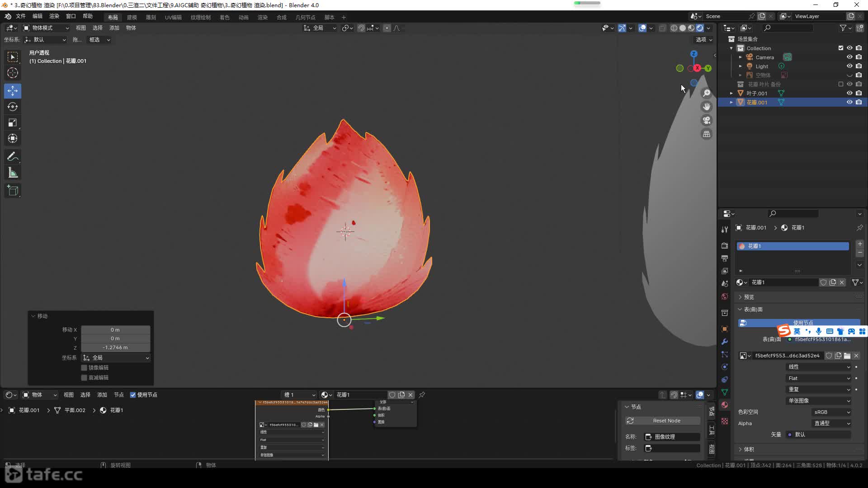Image resolution: width=868 pixels, height=488 pixels.
Task: Open the Output properties tab
Action: [725, 258]
